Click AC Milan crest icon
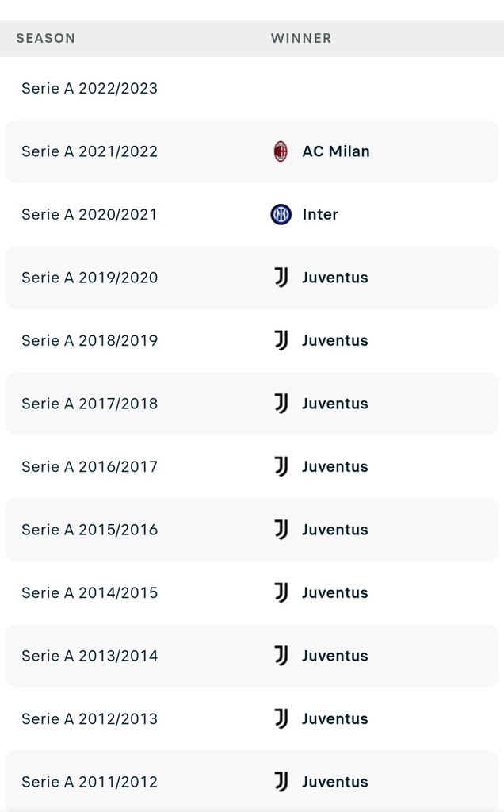Image resolution: width=504 pixels, height=812 pixels. point(281,151)
